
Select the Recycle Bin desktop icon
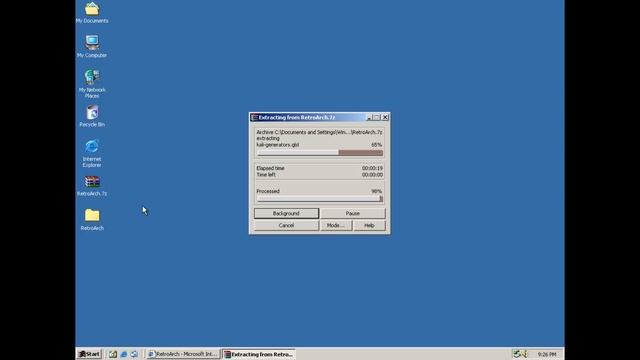coord(92,116)
